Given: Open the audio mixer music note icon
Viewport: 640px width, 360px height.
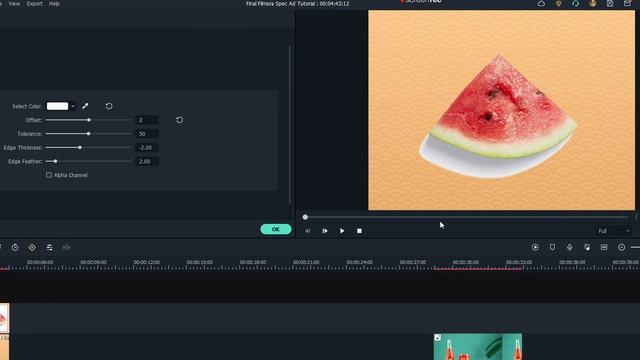Looking at the screenshot, I should [x=587, y=247].
